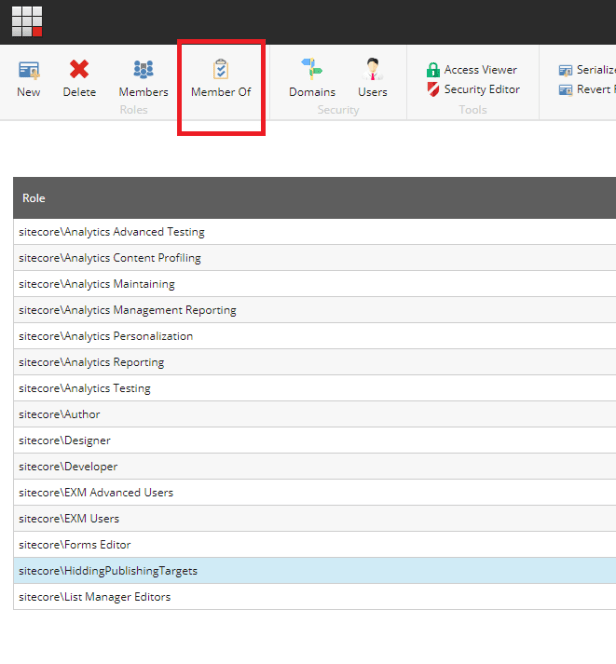Select sitecore\List Manager Editors role
616x664 pixels.
(95, 597)
